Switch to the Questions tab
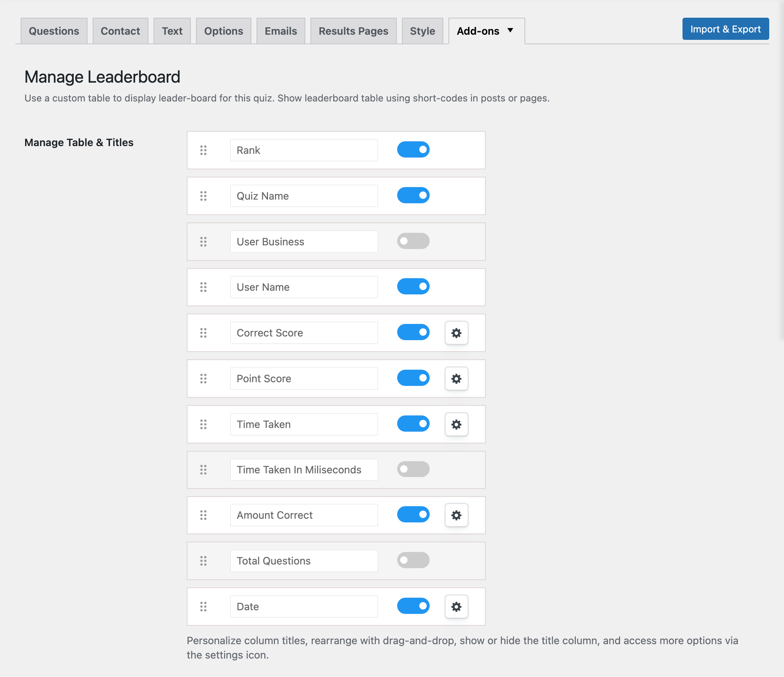The width and height of the screenshot is (784, 677). click(x=54, y=30)
